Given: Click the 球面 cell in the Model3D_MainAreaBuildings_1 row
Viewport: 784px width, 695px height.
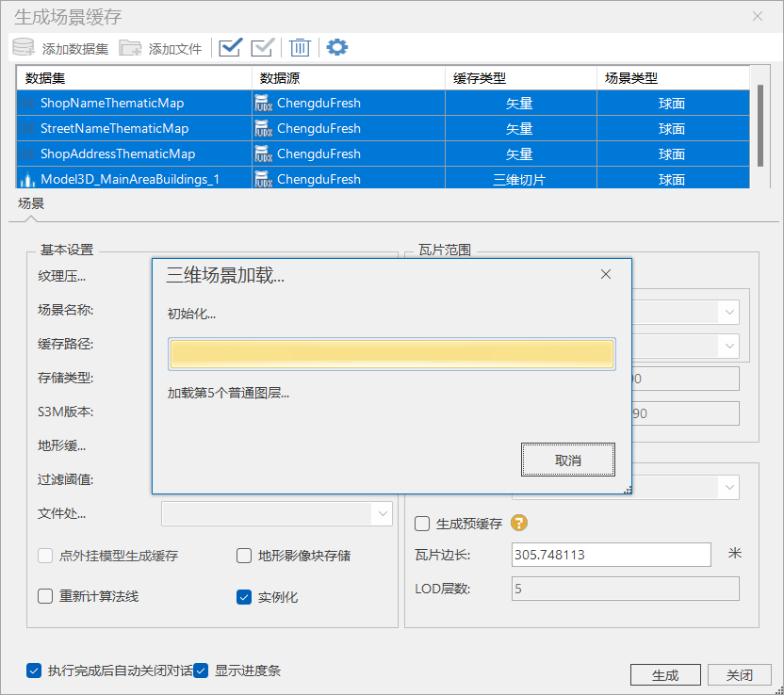Looking at the screenshot, I should tap(673, 179).
